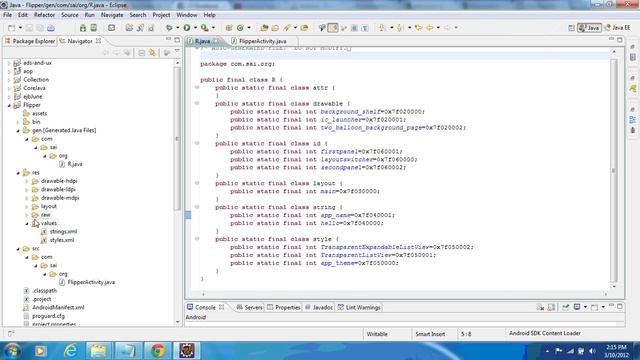640x360 pixels.
Task: Click the Pin Console icon
Action: (x=565, y=307)
